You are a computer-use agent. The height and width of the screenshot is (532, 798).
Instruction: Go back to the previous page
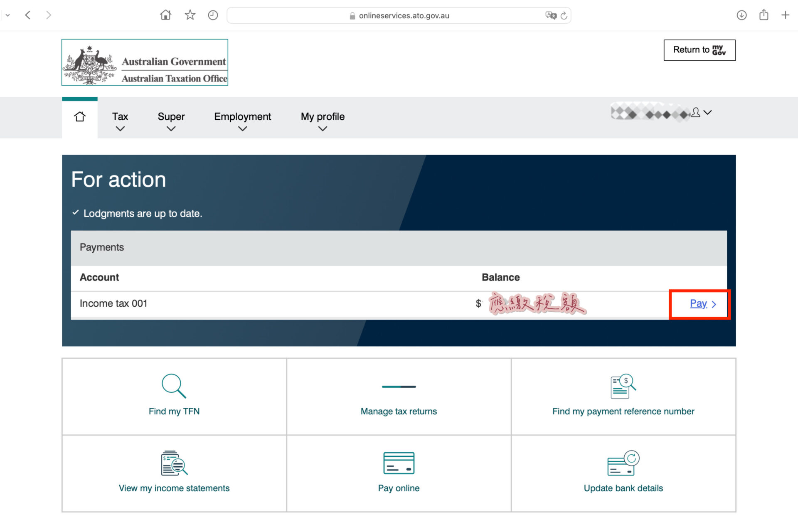coord(28,15)
